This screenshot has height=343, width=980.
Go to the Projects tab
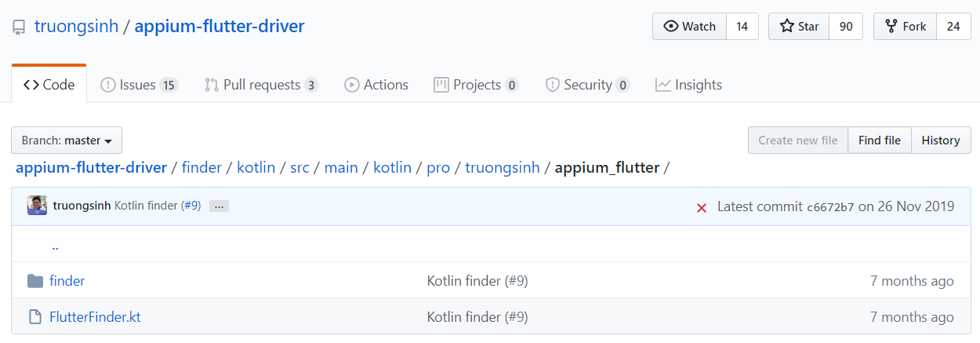click(x=476, y=85)
